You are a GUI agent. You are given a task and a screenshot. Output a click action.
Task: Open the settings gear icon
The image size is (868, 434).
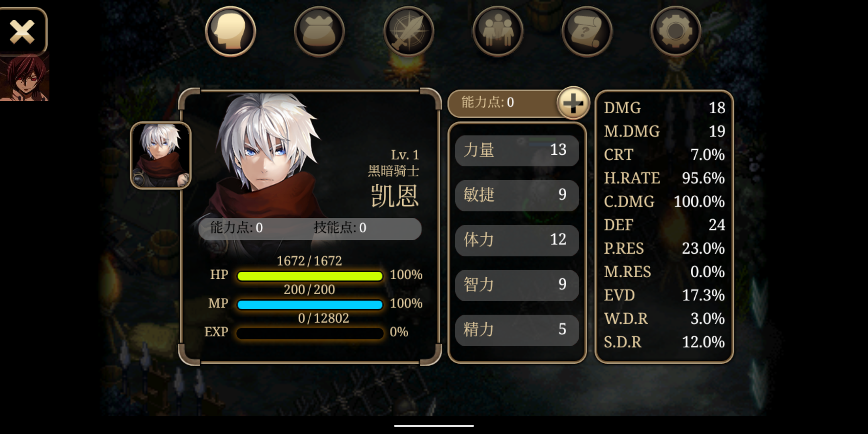click(x=676, y=31)
